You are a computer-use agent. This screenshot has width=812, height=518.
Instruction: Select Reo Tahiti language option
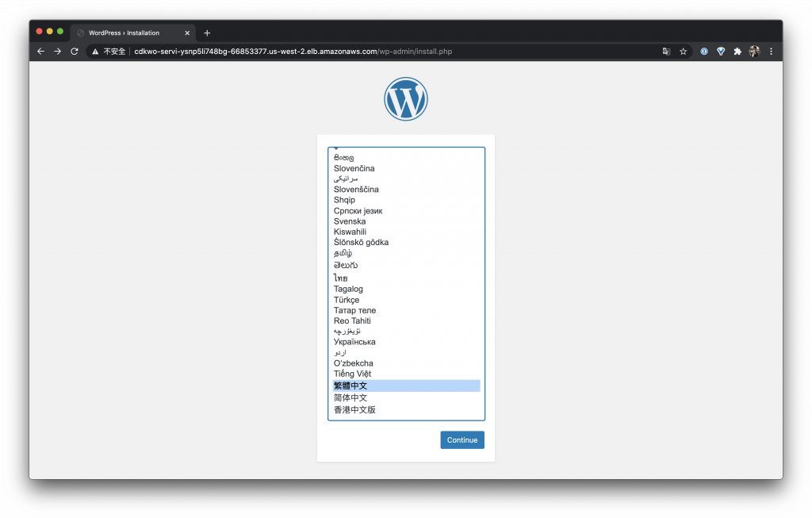[406, 320]
